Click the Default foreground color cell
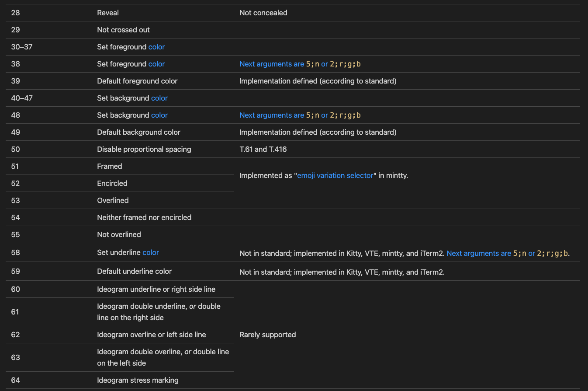This screenshot has width=588, height=391. (x=137, y=81)
